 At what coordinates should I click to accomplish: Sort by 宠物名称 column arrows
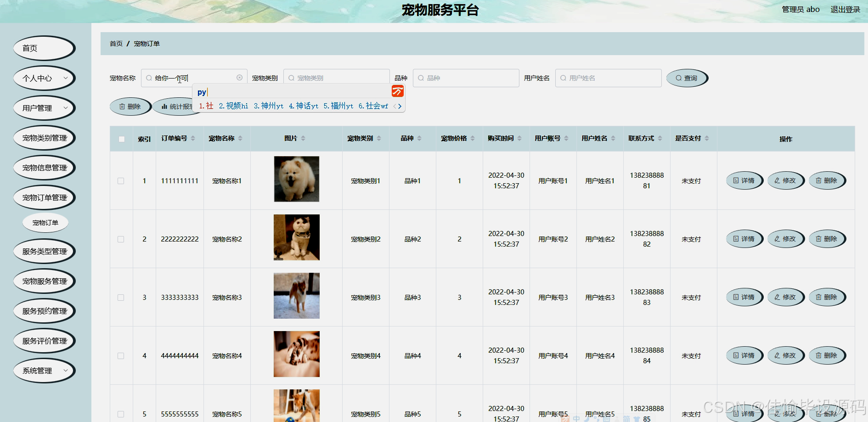point(240,138)
